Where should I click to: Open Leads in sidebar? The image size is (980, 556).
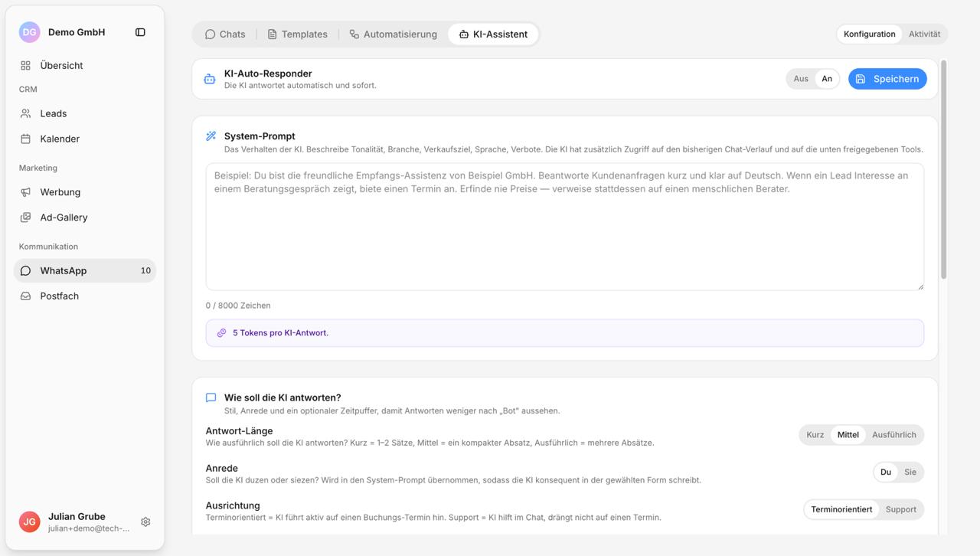coord(85,113)
